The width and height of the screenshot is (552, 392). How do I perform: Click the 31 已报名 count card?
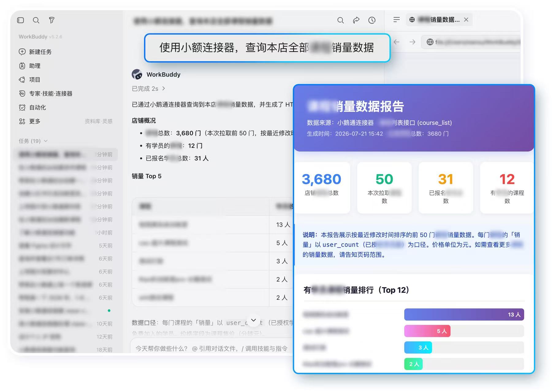click(446, 187)
